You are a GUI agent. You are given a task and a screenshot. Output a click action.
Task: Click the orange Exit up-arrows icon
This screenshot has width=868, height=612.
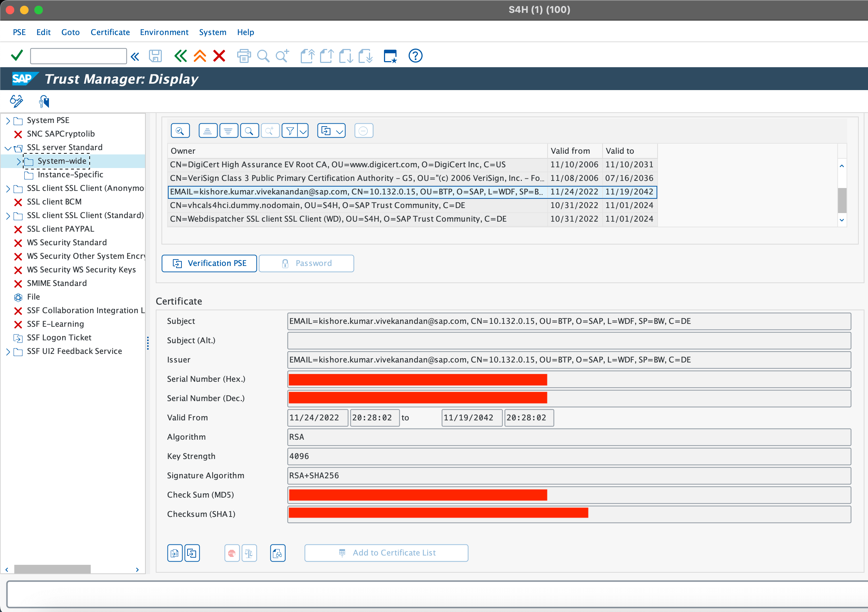coord(200,56)
